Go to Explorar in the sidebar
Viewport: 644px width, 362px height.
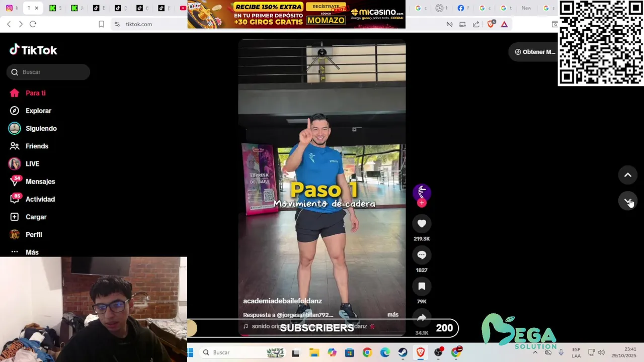pyautogui.click(x=30, y=111)
